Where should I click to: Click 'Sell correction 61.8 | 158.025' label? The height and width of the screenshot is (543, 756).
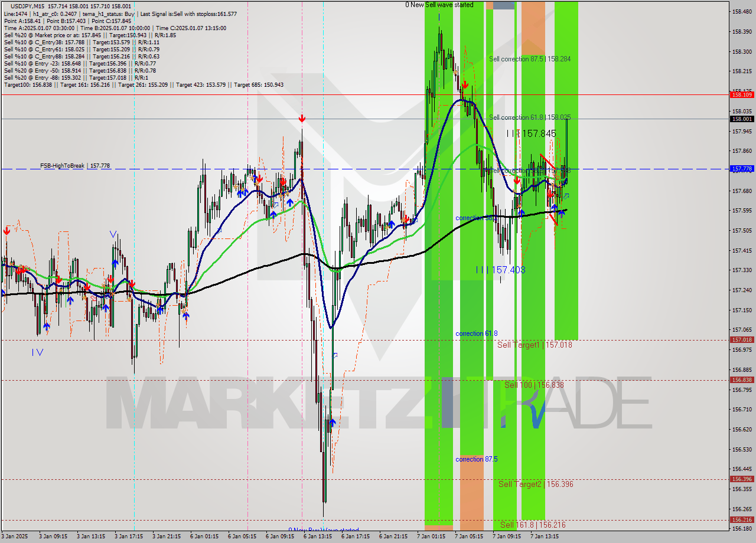[530, 117]
